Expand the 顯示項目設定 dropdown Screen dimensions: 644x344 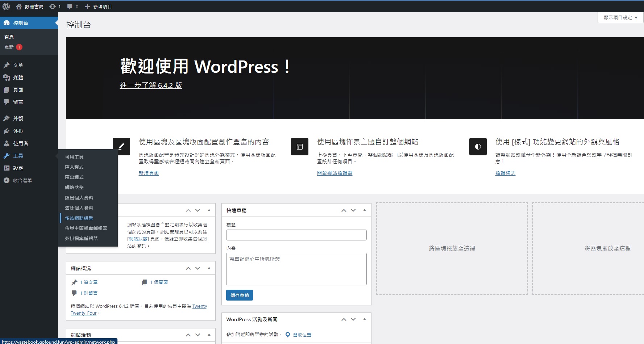pyautogui.click(x=620, y=17)
